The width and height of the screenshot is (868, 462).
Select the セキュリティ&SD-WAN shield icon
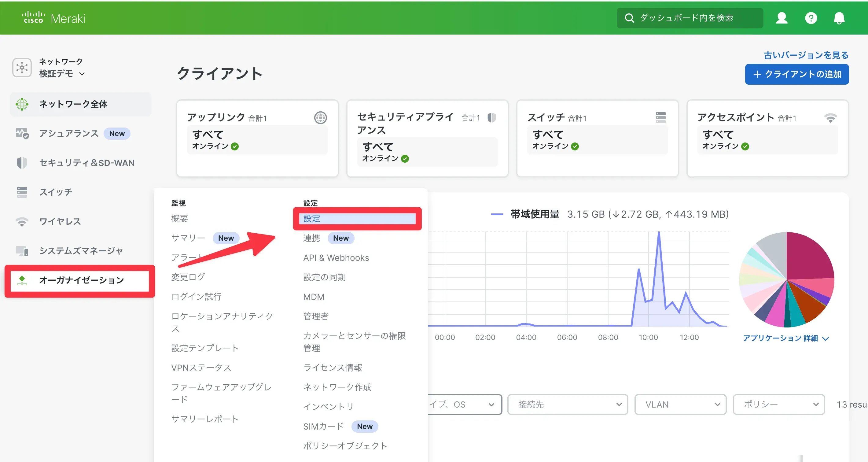point(21,163)
